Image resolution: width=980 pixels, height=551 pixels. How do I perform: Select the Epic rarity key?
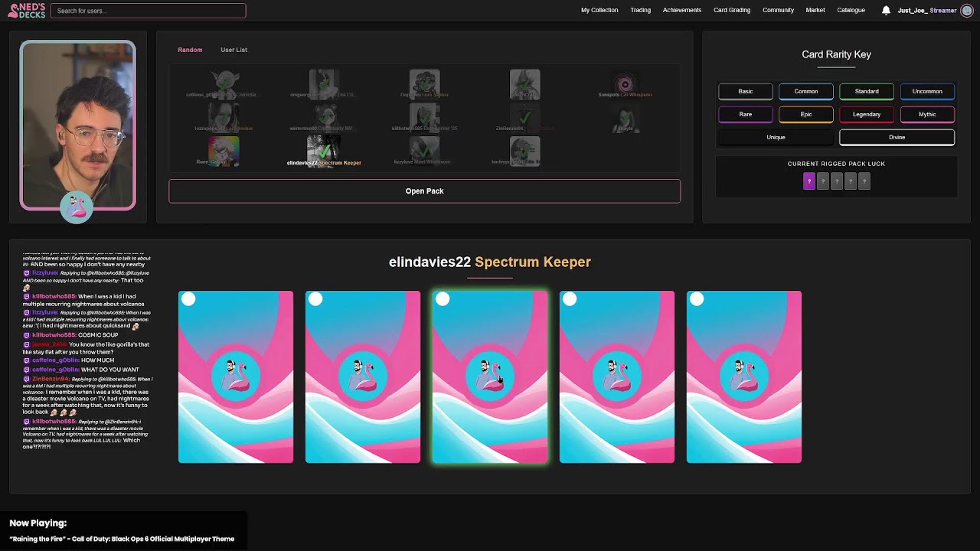(x=805, y=115)
